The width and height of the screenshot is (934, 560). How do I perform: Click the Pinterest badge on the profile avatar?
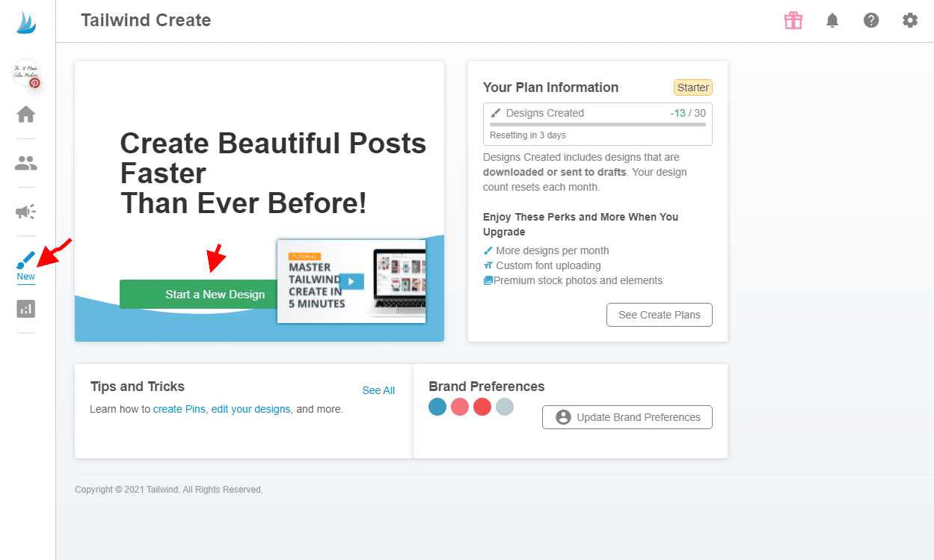33,84
